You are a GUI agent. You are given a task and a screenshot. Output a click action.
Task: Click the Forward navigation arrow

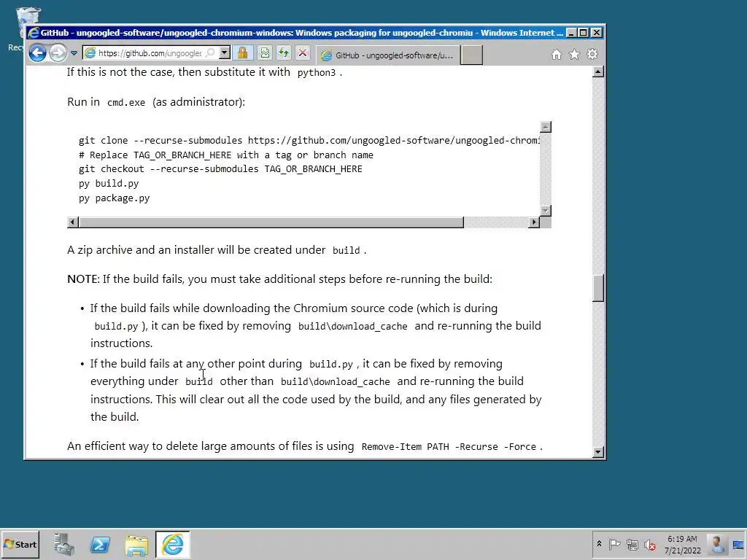pyautogui.click(x=58, y=52)
